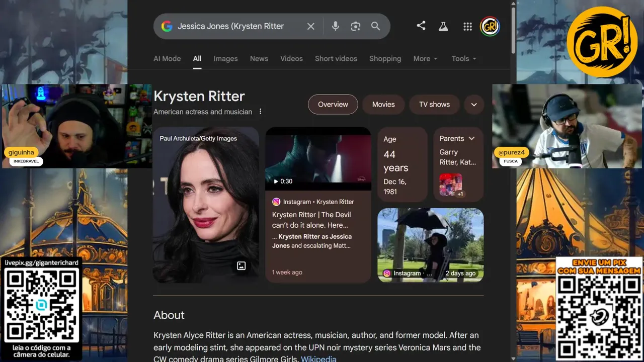Click the @purez4 webcam feed
This screenshot has height=362, width=644.
click(568, 126)
